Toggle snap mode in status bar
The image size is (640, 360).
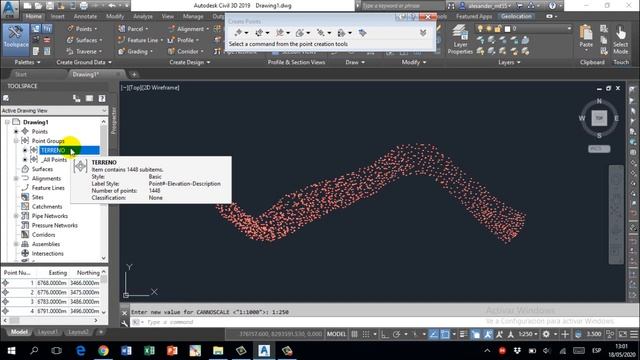(366, 334)
